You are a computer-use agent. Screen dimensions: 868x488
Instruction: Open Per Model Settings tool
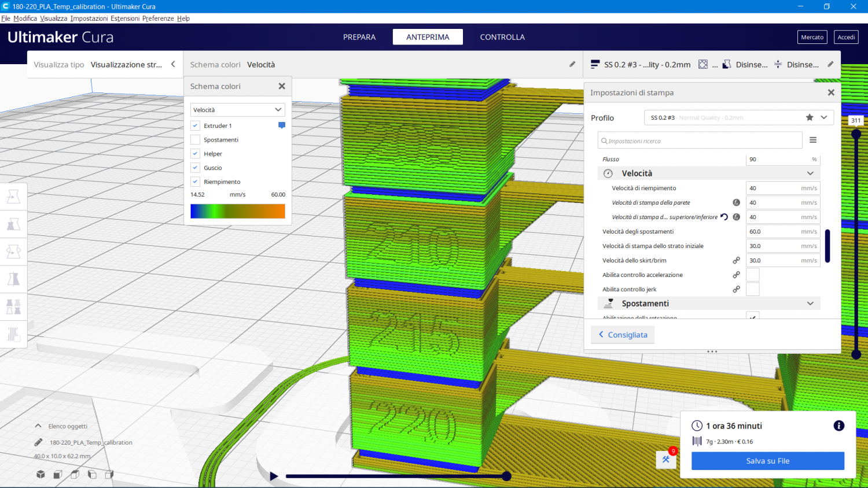tap(13, 306)
